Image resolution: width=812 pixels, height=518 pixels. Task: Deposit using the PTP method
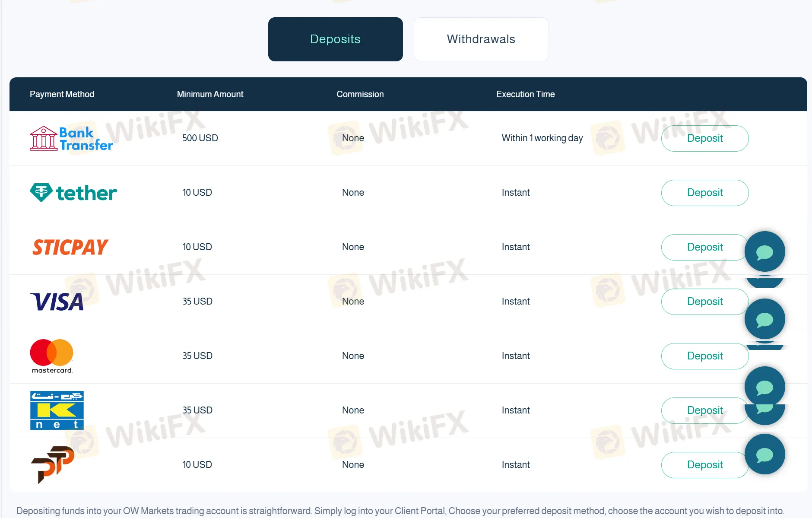coord(705,465)
